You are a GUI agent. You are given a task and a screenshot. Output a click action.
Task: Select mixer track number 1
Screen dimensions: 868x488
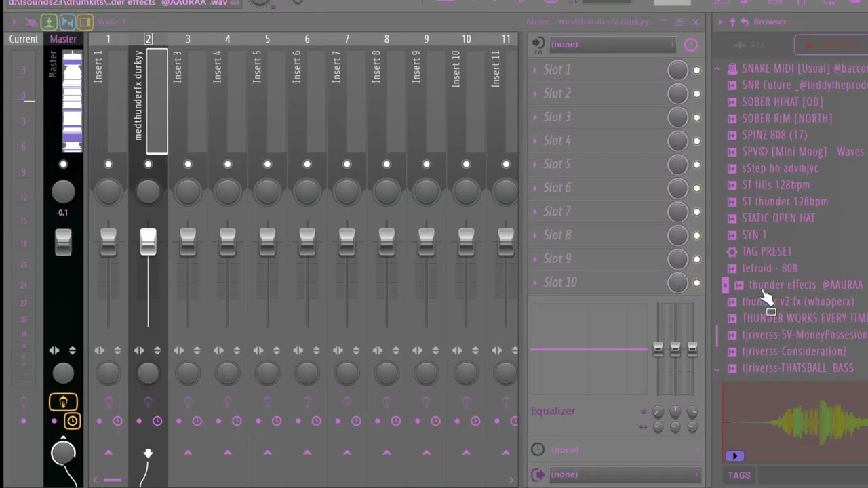coord(108,39)
